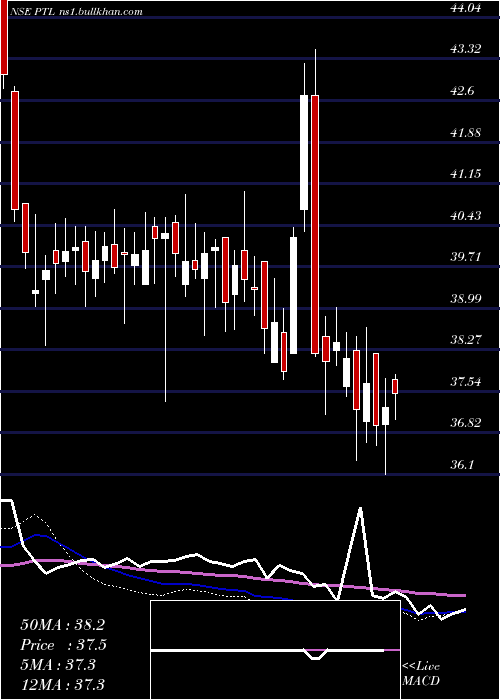Click the 50MA : 38.2 readout
This screenshot has width=500, height=700.
62,625
